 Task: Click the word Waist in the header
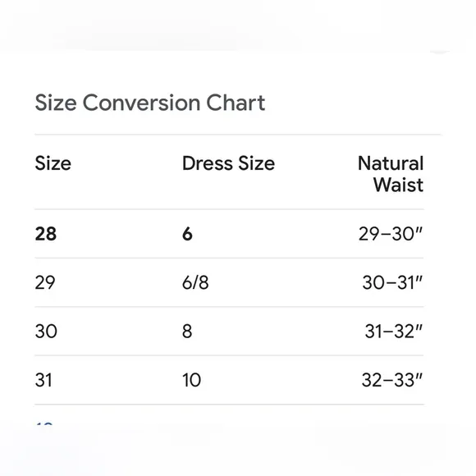tap(398, 185)
